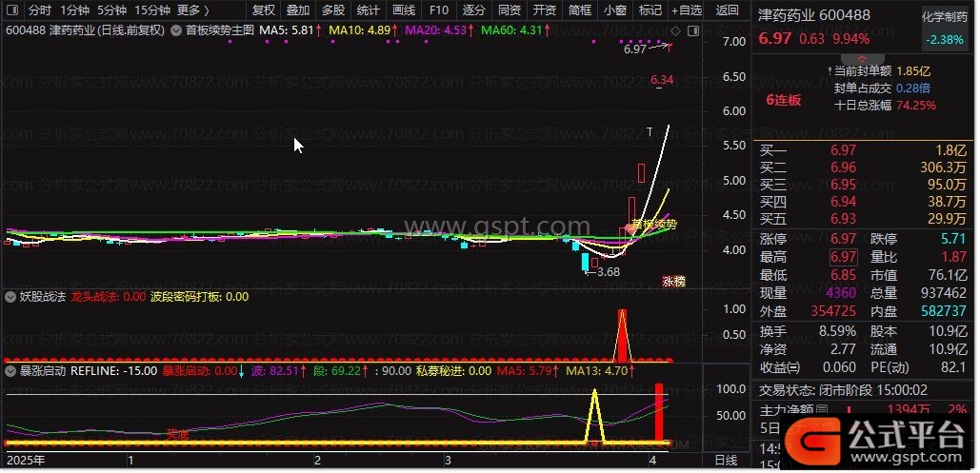The height and width of the screenshot is (473, 980).
Task: Add stock with +自选 button
Action: (x=686, y=10)
